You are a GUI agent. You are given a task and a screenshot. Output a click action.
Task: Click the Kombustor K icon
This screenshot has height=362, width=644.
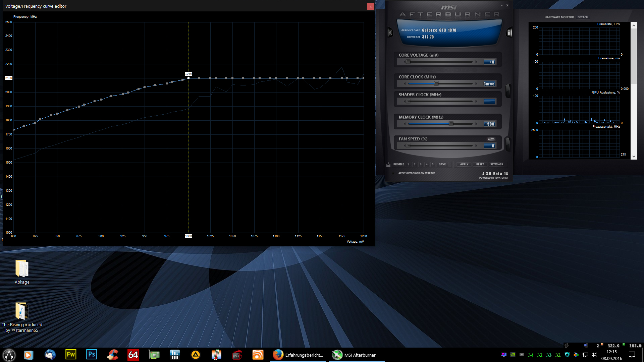390,33
